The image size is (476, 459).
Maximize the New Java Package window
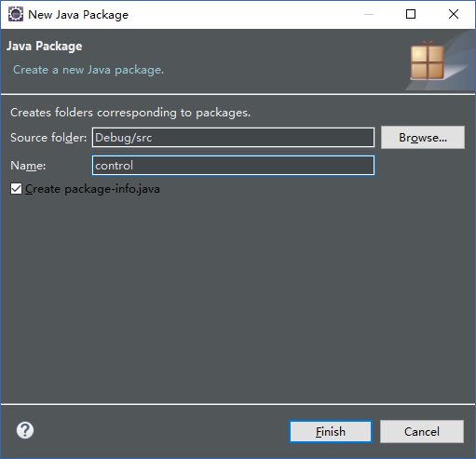click(411, 14)
